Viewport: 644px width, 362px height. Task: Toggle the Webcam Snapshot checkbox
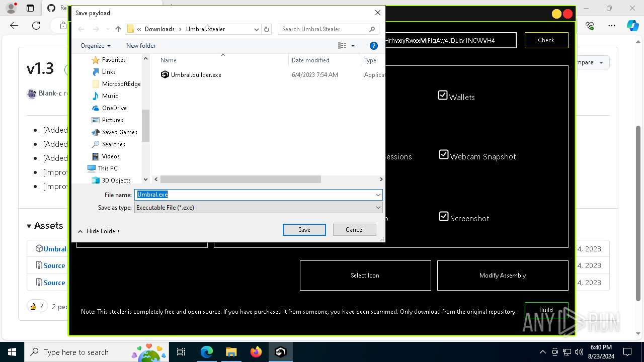click(x=444, y=154)
